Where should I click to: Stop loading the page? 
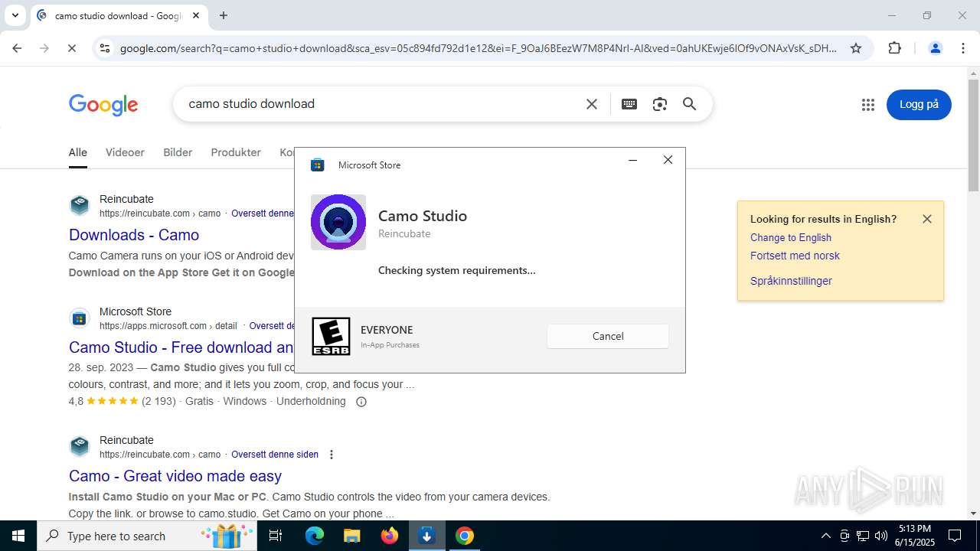click(x=71, y=48)
